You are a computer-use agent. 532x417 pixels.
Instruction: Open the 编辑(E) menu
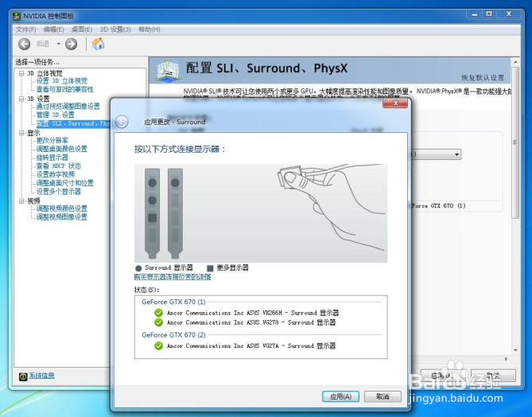[x=53, y=29]
